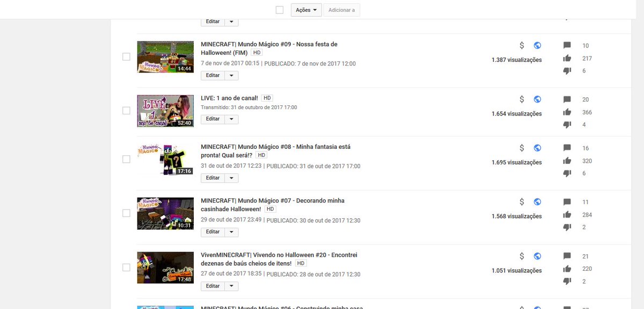Expand Editar arrow for Mundo Mágico #08
Screen dimensions: 644x309
pos(231,178)
